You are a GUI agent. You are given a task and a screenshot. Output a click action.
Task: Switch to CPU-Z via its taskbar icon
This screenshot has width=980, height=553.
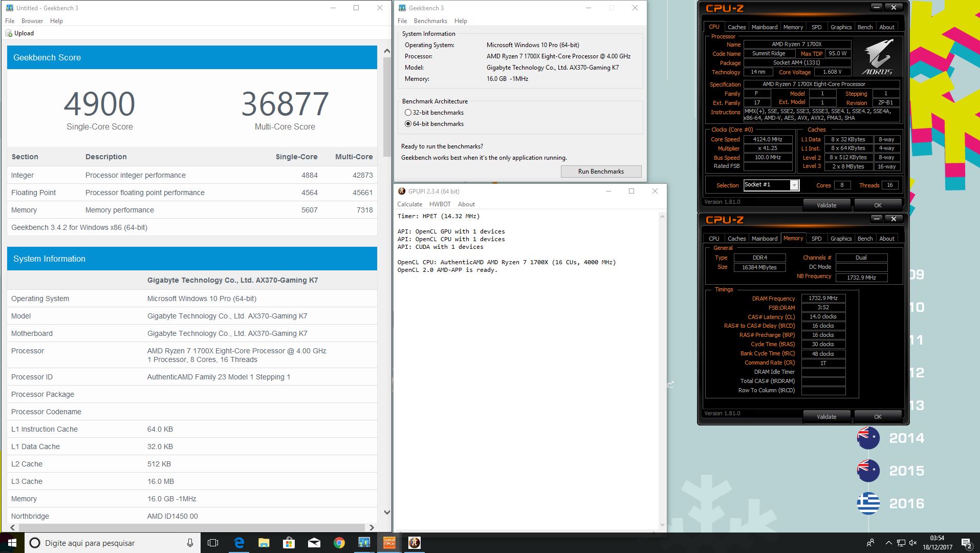point(389,543)
